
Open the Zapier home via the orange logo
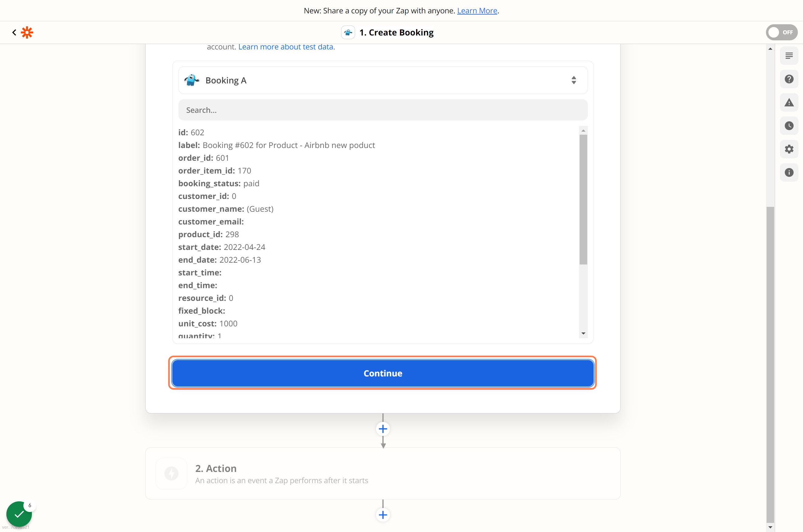tap(27, 32)
